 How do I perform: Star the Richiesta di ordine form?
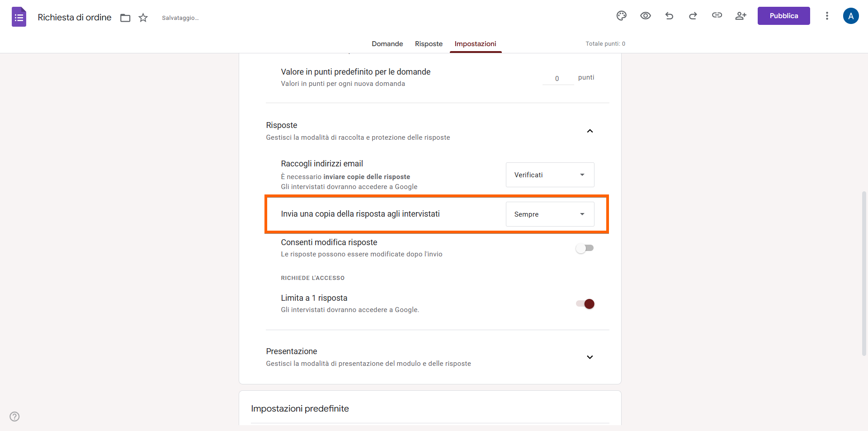coord(143,18)
